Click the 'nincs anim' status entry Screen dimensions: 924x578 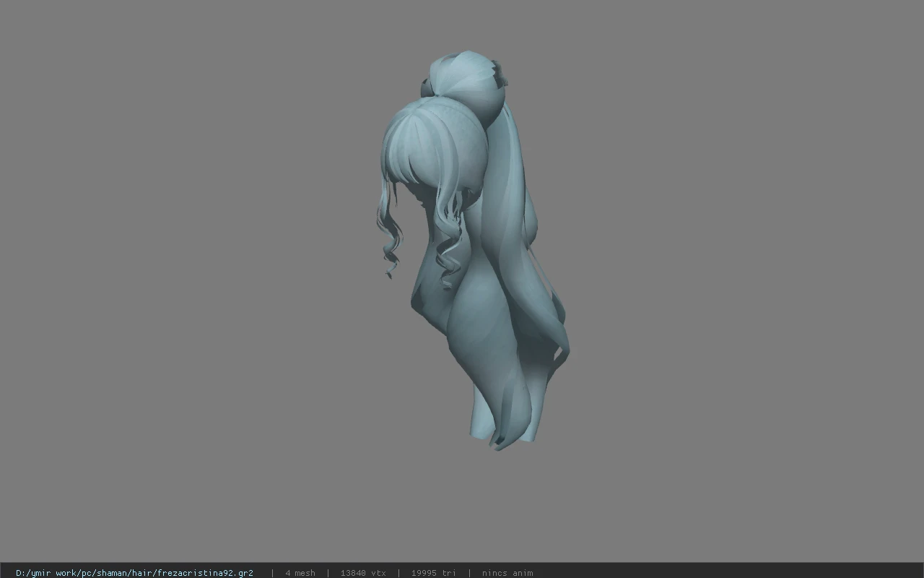coord(507,573)
